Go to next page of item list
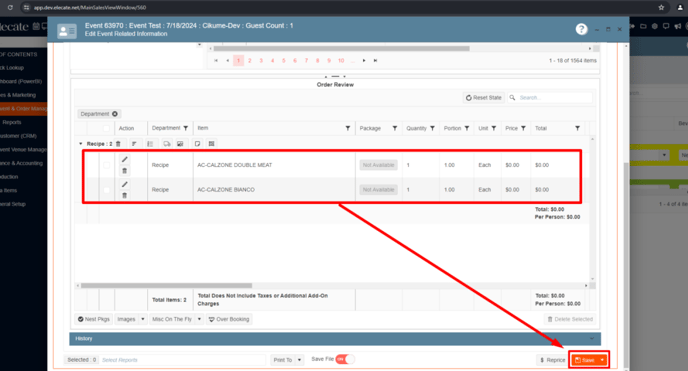Screen dimensions: 688x371 pos(364,61)
